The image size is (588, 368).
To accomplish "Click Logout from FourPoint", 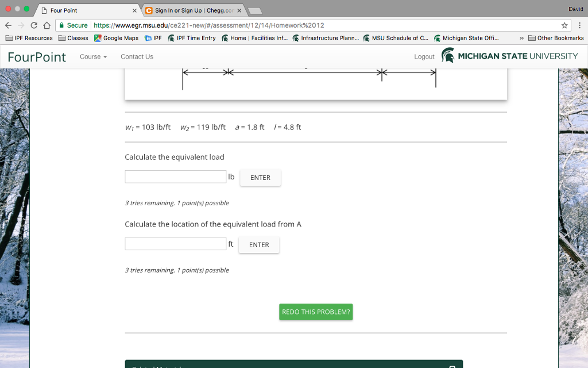I will pyautogui.click(x=424, y=56).
